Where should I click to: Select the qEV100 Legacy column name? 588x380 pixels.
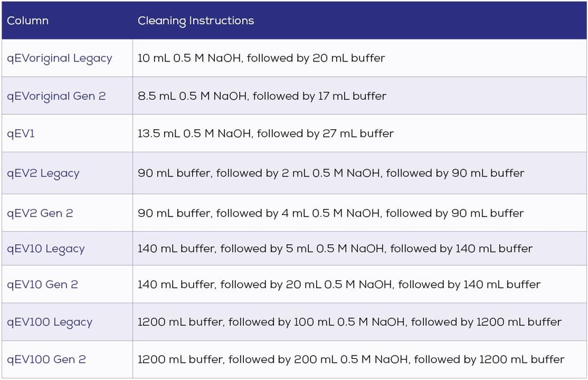click(49, 322)
